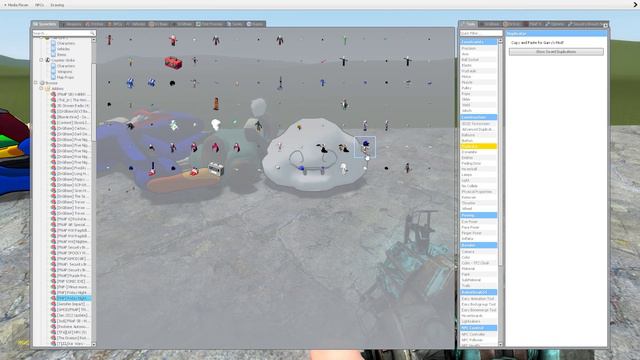Click the Addons folder icon
The width and height of the screenshot is (640, 360).
coord(48,89)
